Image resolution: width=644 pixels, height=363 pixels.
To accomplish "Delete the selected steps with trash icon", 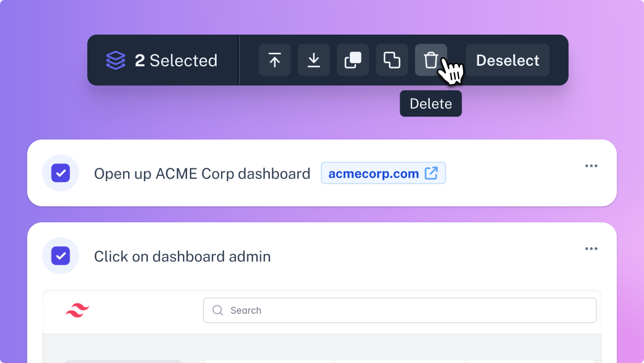I will coord(431,60).
